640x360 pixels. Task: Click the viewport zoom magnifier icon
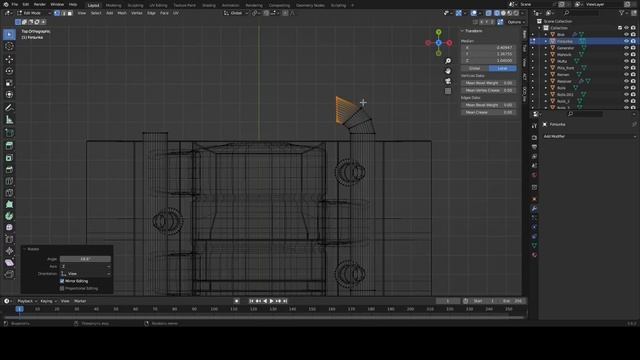[x=448, y=61]
